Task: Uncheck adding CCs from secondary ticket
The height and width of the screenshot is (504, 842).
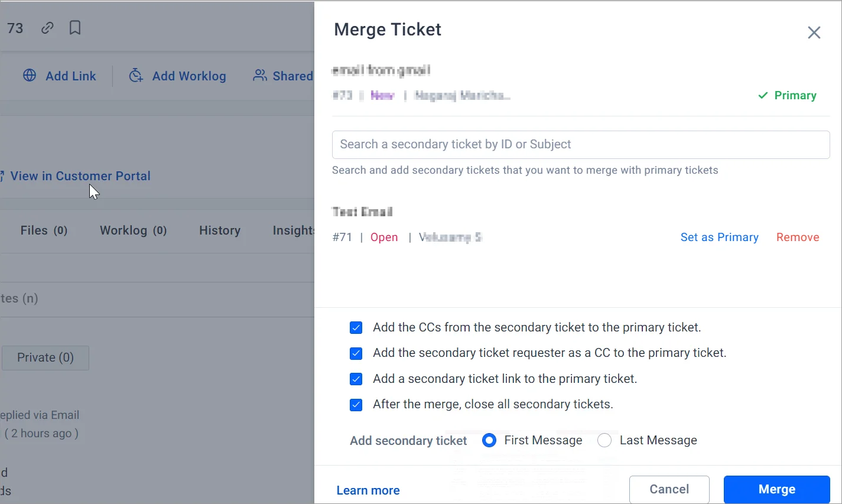Action: click(356, 327)
